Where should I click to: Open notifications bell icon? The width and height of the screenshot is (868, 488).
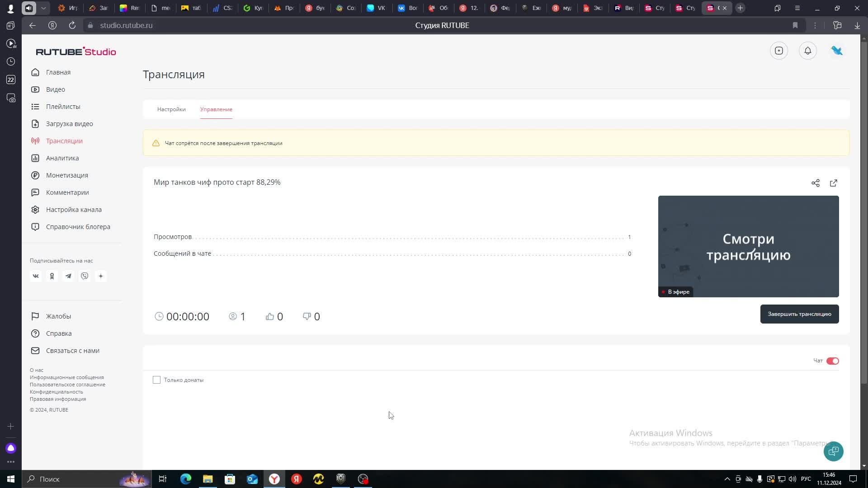[808, 51]
